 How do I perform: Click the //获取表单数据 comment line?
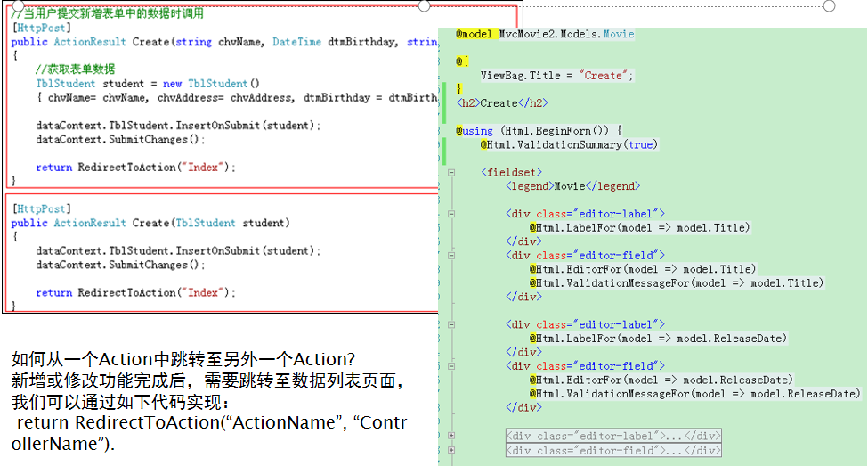pyautogui.click(x=75, y=69)
